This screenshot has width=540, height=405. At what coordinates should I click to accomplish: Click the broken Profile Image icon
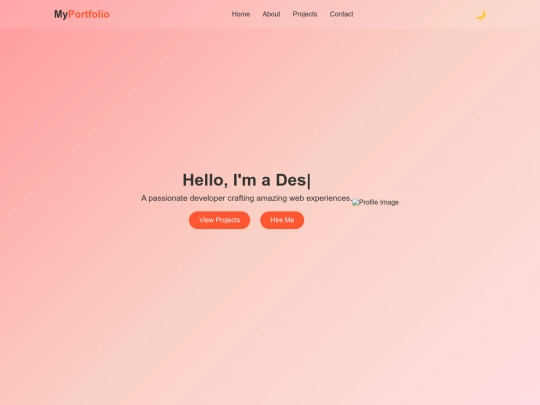click(355, 202)
